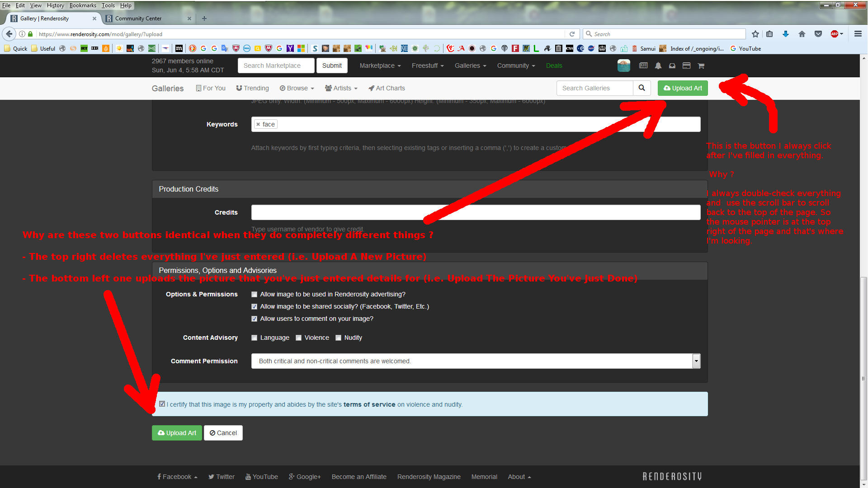Open the inbox tray icon

pyautogui.click(x=672, y=66)
